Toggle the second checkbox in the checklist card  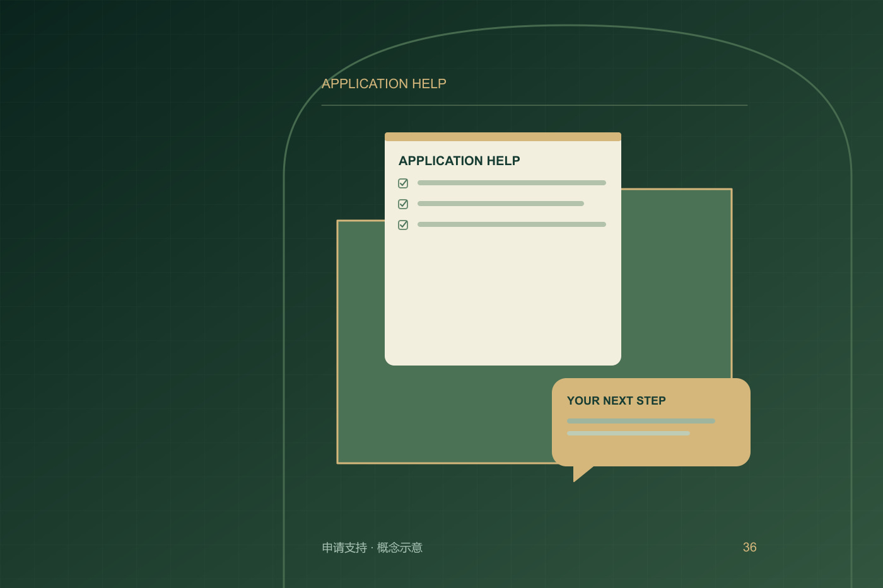(403, 204)
